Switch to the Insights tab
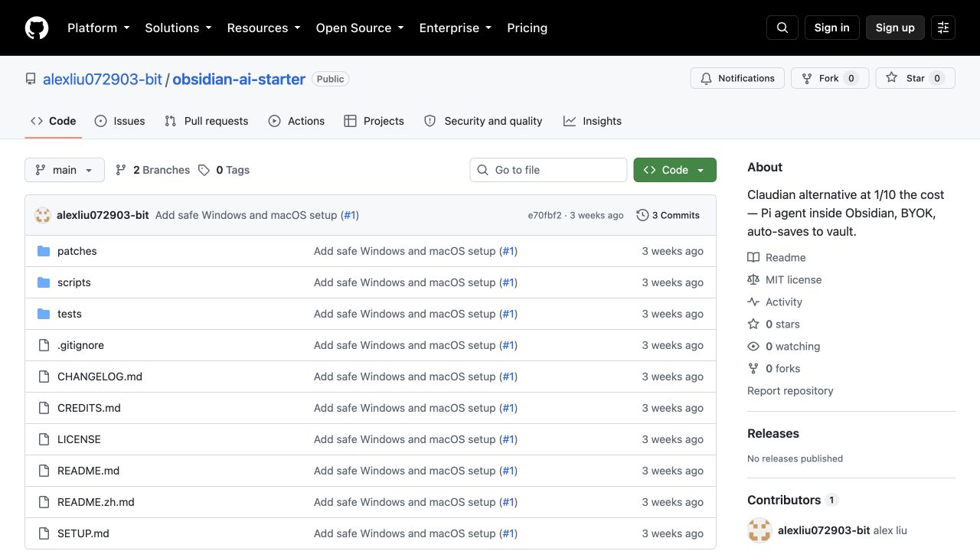The image size is (980, 551). click(x=593, y=121)
